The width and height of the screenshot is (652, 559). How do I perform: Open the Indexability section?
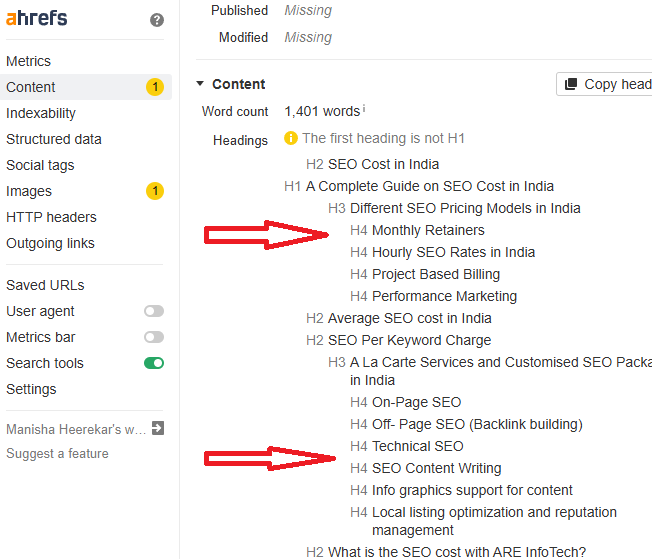[41, 113]
